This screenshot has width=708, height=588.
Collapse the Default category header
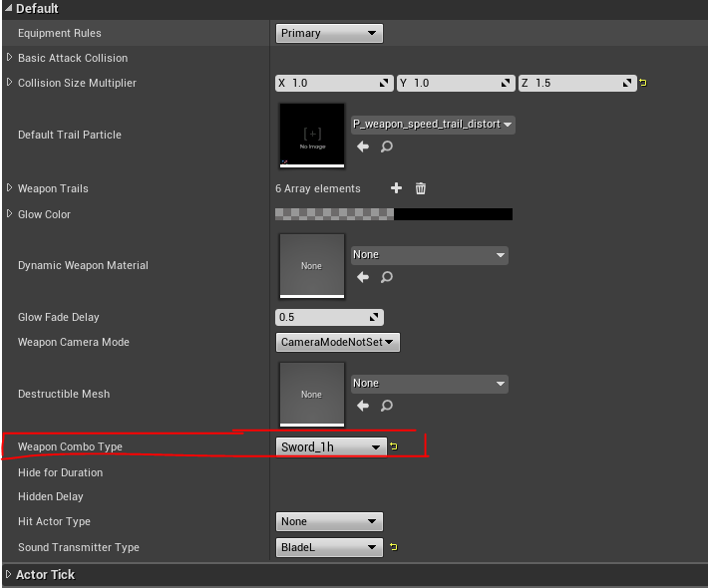(x=9, y=9)
